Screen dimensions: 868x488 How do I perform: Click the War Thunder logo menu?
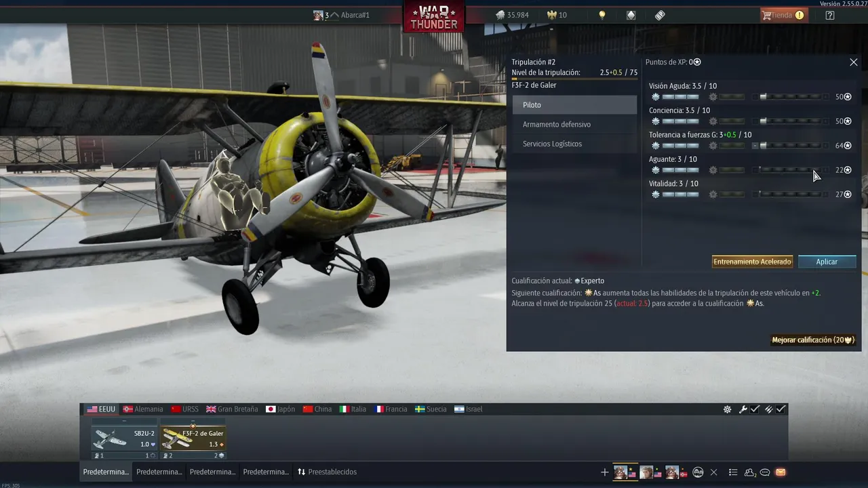pyautogui.click(x=434, y=16)
